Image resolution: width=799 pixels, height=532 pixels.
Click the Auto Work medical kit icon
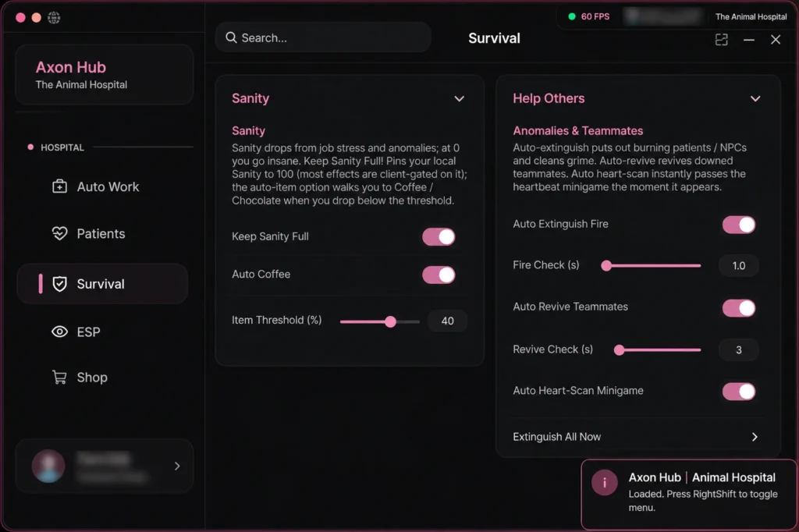(x=59, y=186)
